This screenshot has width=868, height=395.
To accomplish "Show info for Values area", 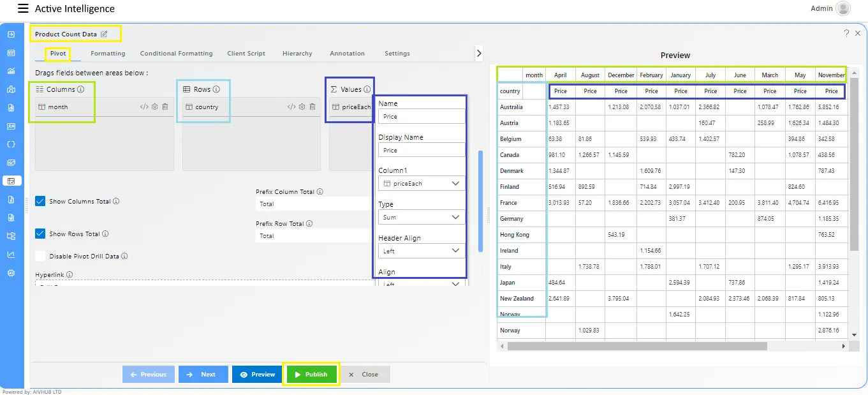I will point(367,89).
